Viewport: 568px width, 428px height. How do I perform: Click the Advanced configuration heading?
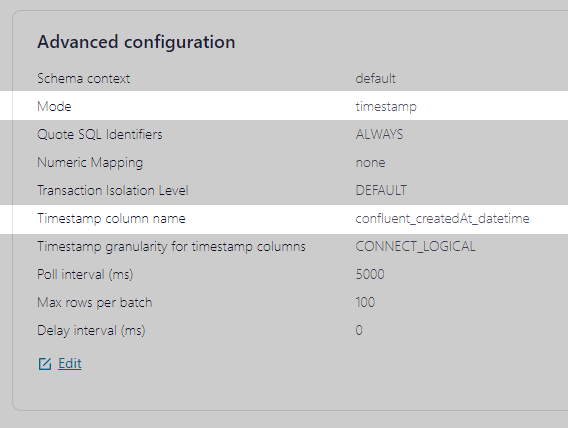(136, 42)
